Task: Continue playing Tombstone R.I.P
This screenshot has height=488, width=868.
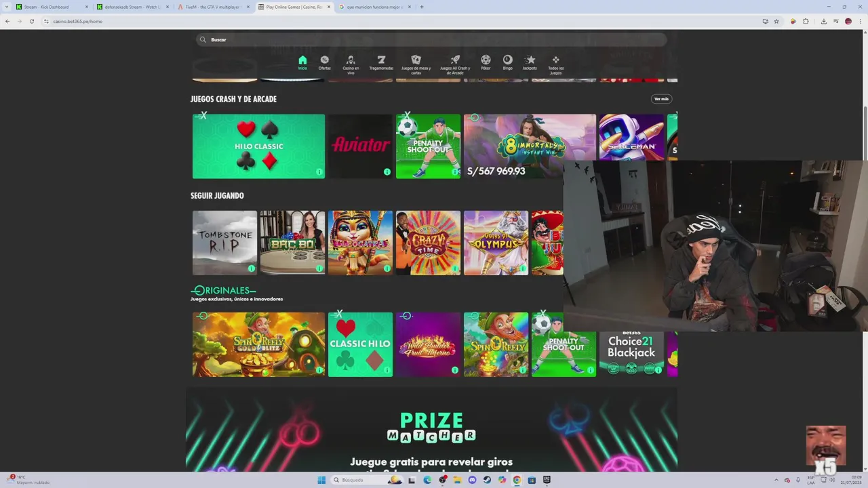Action: [x=224, y=243]
